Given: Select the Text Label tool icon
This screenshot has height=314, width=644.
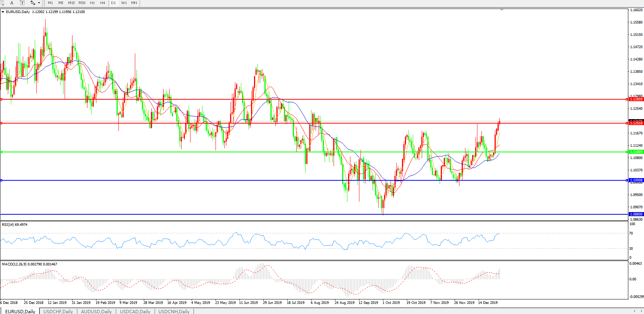Looking at the screenshot, I should [22, 3].
